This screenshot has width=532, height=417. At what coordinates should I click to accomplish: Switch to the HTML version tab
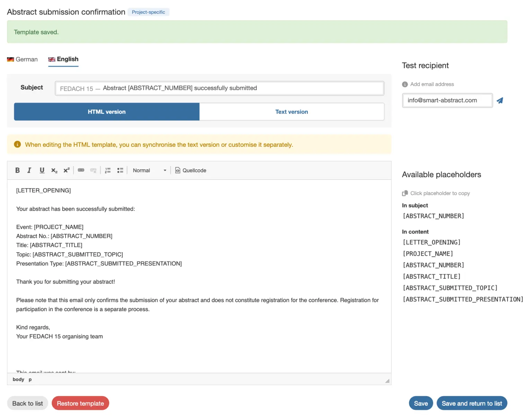(107, 112)
